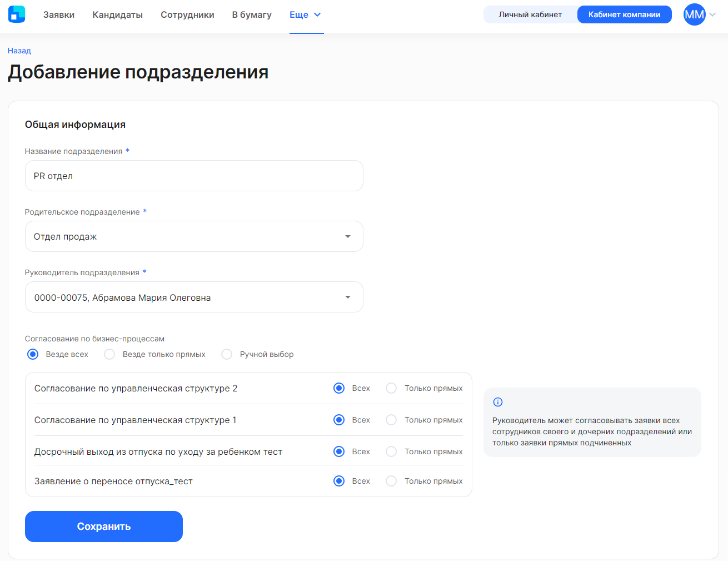
Task: Open the Руководитель подразделения dropdown
Action: tap(194, 297)
